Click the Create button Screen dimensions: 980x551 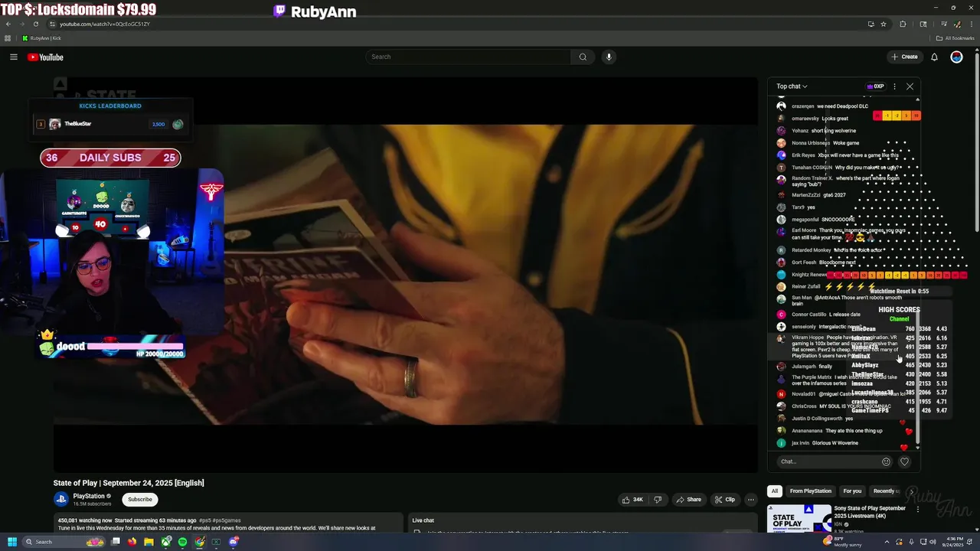pos(904,57)
